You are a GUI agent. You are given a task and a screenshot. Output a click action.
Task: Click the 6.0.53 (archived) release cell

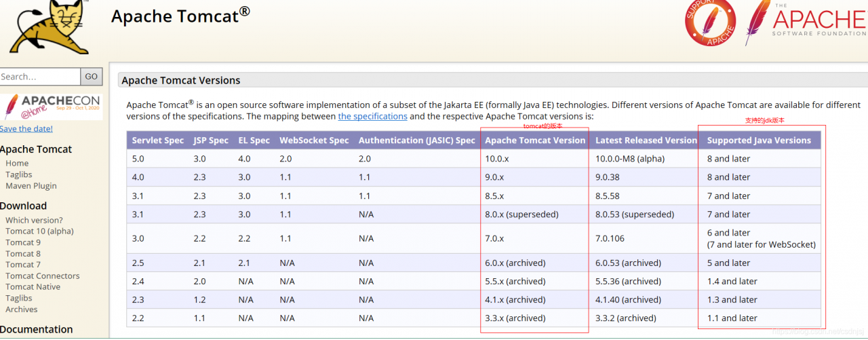(x=646, y=263)
